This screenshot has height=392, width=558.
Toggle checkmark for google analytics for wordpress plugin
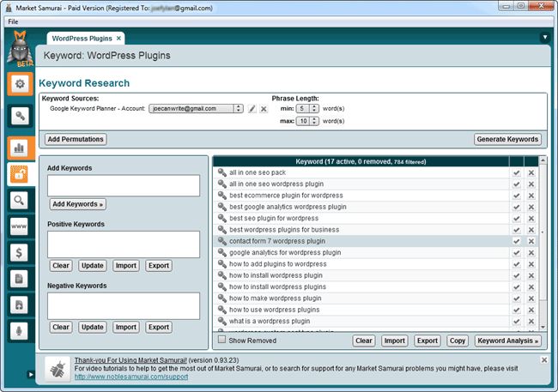(516, 252)
